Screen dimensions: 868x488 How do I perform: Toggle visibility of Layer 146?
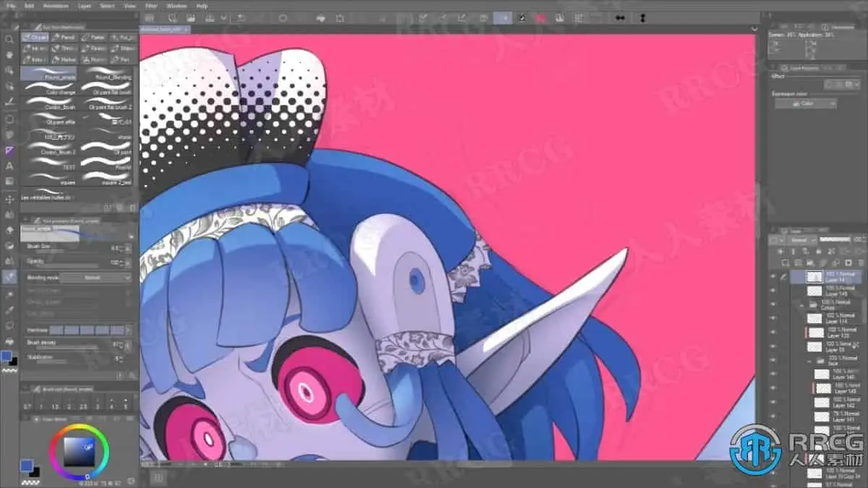tap(773, 374)
